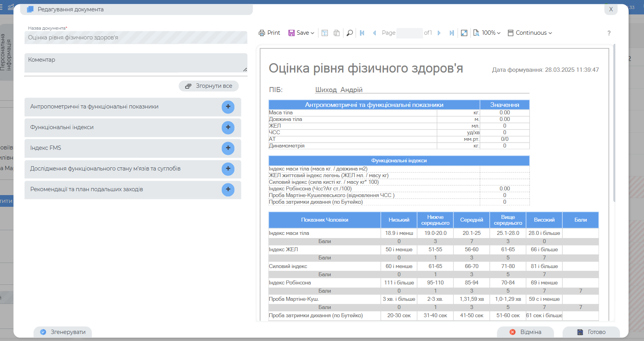Go to next page of report
The width and height of the screenshot is (644, 341).
(x=439, y=33)
